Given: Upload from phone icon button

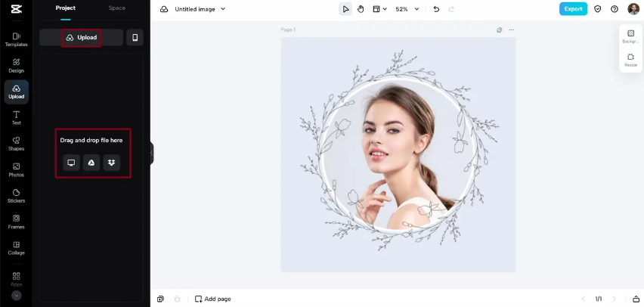Looking at the screenshot, I should pos(135,37).
